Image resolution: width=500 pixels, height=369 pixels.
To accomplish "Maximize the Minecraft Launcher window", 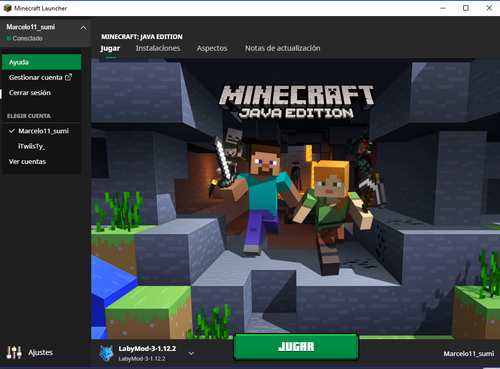I will click(466, 8).
